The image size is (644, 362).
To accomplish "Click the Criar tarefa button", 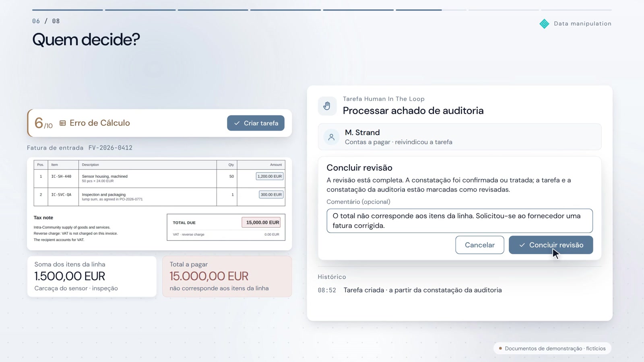I will pos(256,123).
